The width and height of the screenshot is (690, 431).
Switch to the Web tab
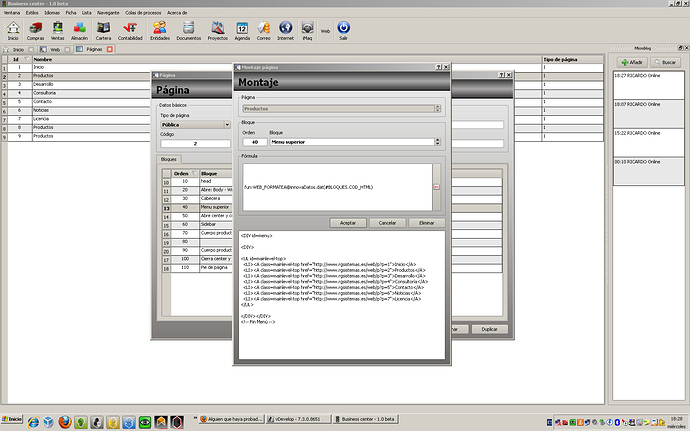click(55, 48)
